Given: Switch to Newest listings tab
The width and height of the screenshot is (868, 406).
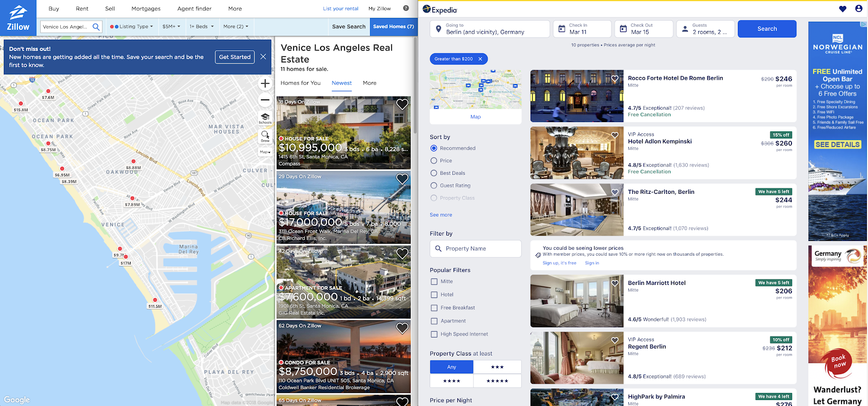Looking at the screenshot, I should pos(342,83).
